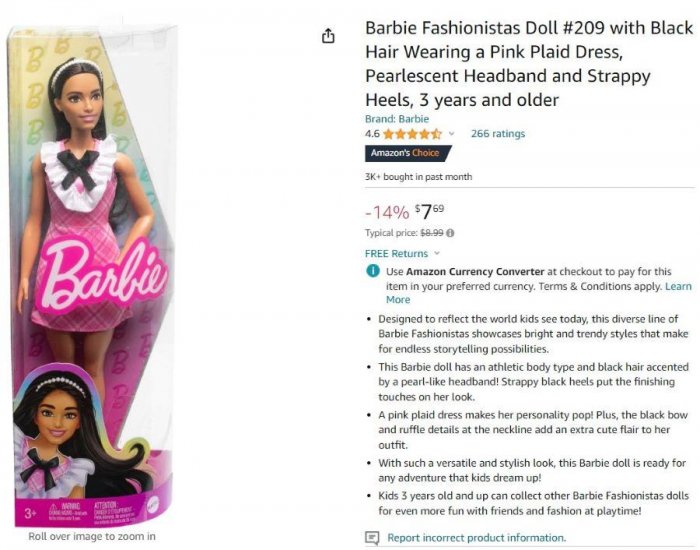Click the -14% discount label
This screenshot has height=550, width=700.
coord(387,212)
